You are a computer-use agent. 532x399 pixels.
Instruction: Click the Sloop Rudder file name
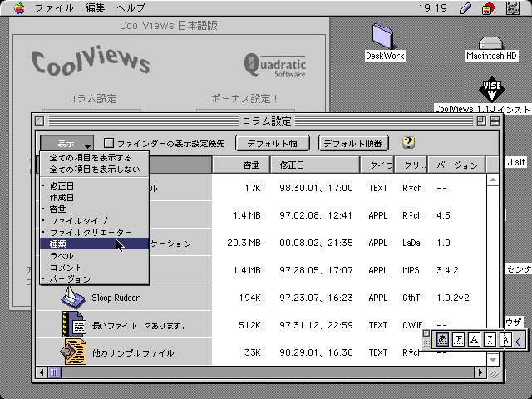tap(116, 298)
